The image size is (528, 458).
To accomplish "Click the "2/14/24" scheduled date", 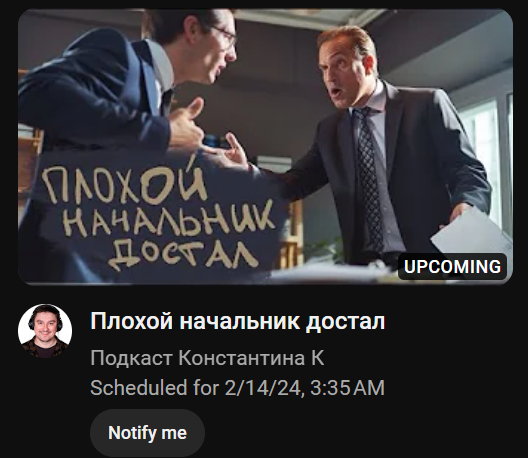I will (x=263, y=387).
